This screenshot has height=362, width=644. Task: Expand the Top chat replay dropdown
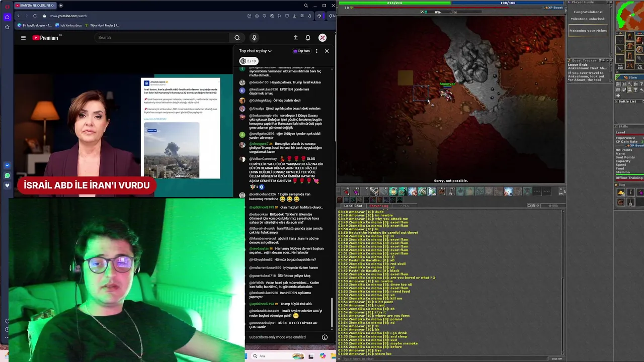click(x=255, y=51)
